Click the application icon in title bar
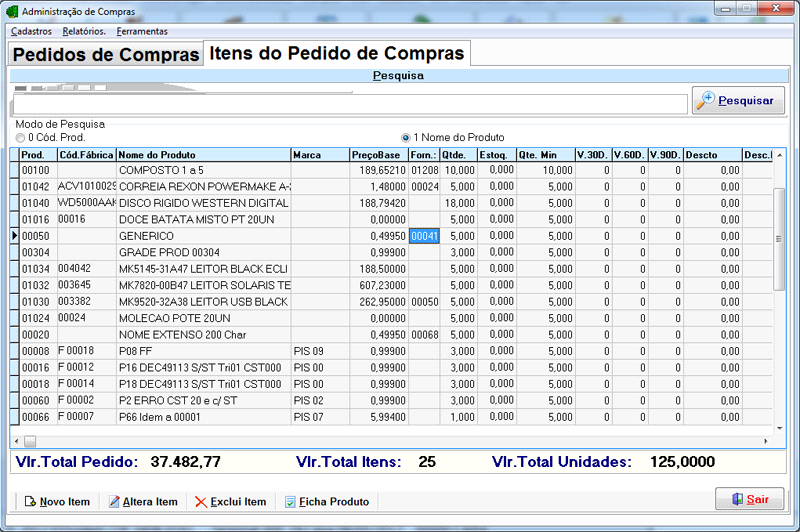The image size is (800, 532). pyautogui.click(x=13, y=10)
